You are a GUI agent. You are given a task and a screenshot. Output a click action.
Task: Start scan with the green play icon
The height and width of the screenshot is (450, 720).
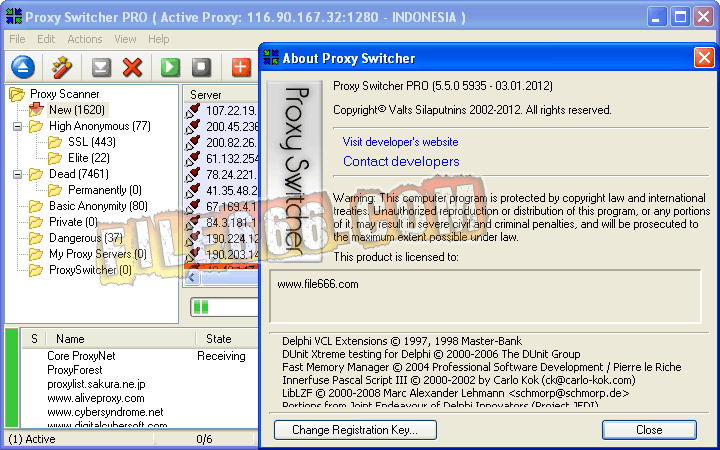click(x=170, y=67)
